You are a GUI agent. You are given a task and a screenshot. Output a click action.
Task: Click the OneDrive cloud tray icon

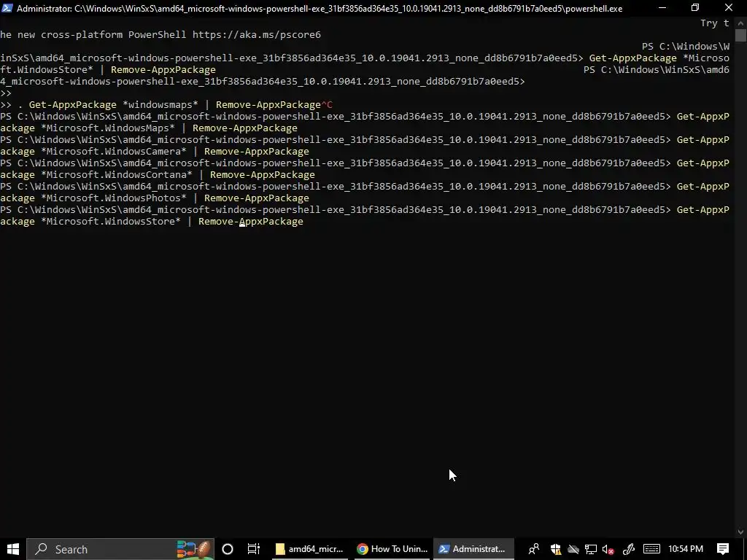tap(573, 549)
